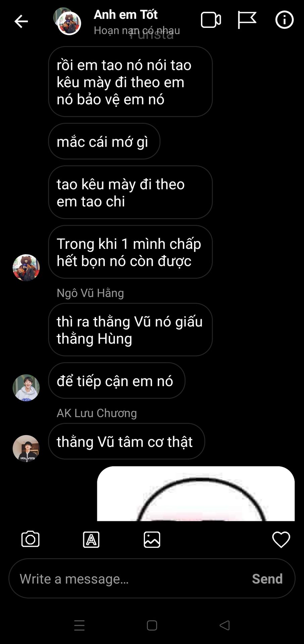Open AK Lưu Chương's profile picture
This screenshot has width=304, height=644.
(26, 448)
